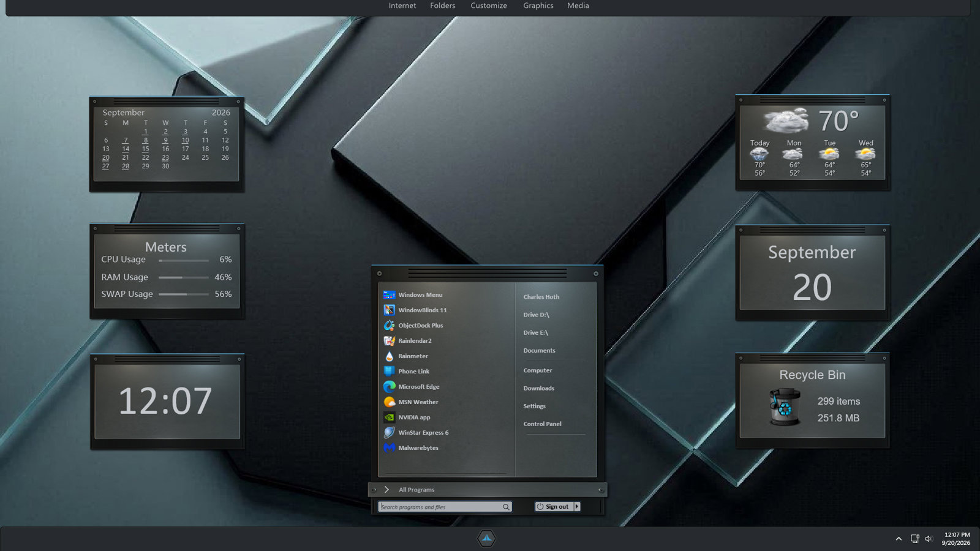Click the Recycle Bin trash icon
Image resolution: width=980 pixels, height=551 pixels.
(785, 407)
